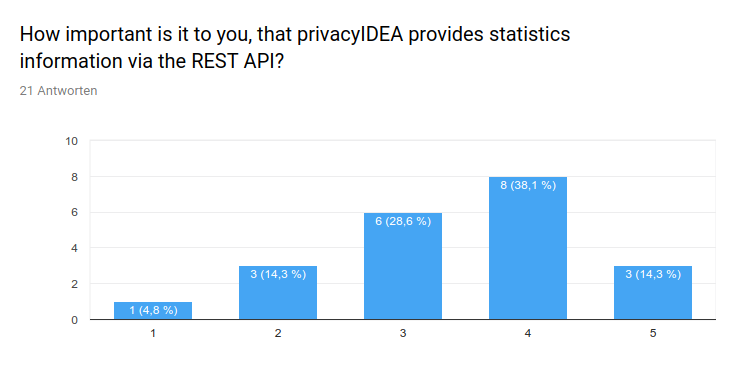
Task: Click the bar for rating 5
Action: pyautogui.click(x=653, y=293)
